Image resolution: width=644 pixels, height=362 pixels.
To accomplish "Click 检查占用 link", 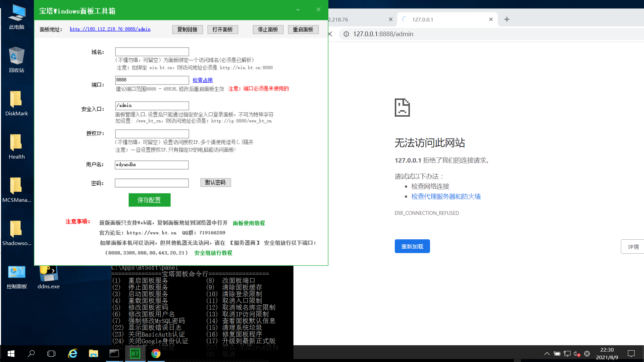I will (203, 80).
